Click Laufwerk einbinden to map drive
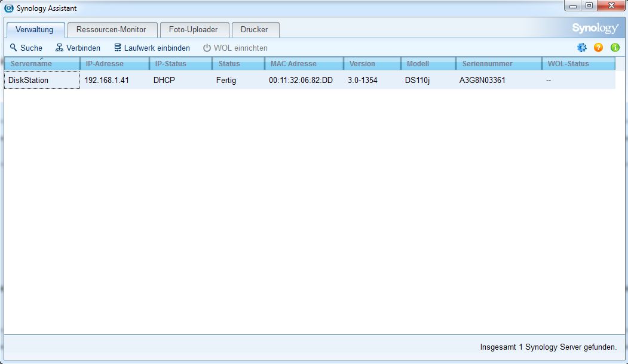 152,48
